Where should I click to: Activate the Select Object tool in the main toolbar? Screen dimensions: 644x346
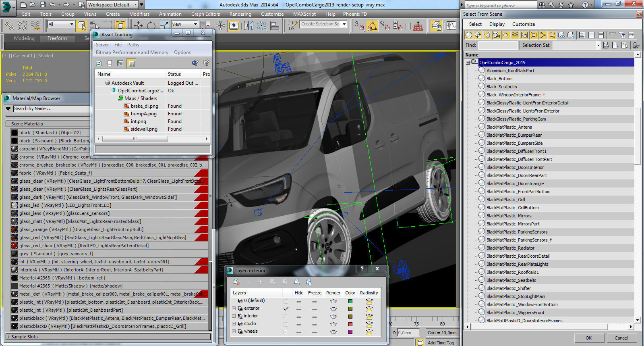pos(82,25)
